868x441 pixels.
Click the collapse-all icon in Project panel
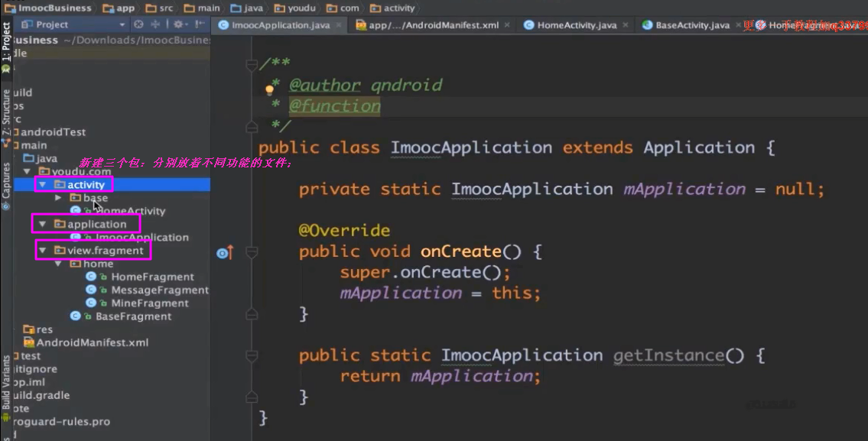pos(155,24)
